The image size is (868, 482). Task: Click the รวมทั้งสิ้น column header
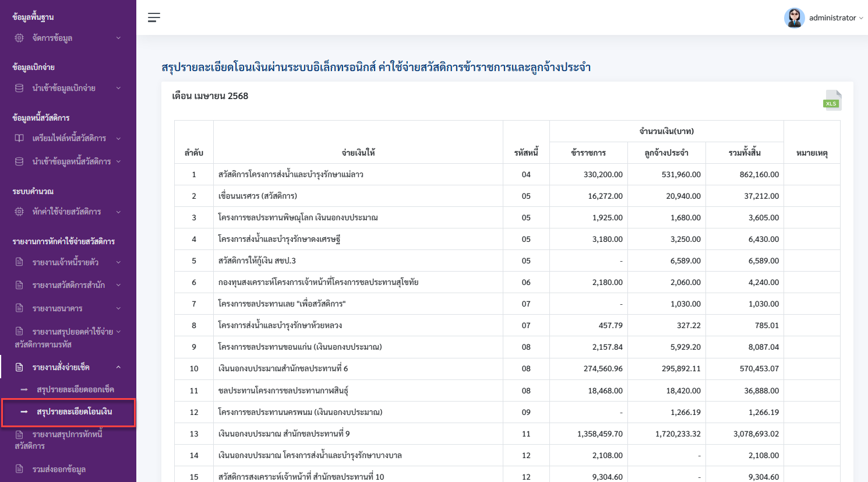click(x=744, y=153)
